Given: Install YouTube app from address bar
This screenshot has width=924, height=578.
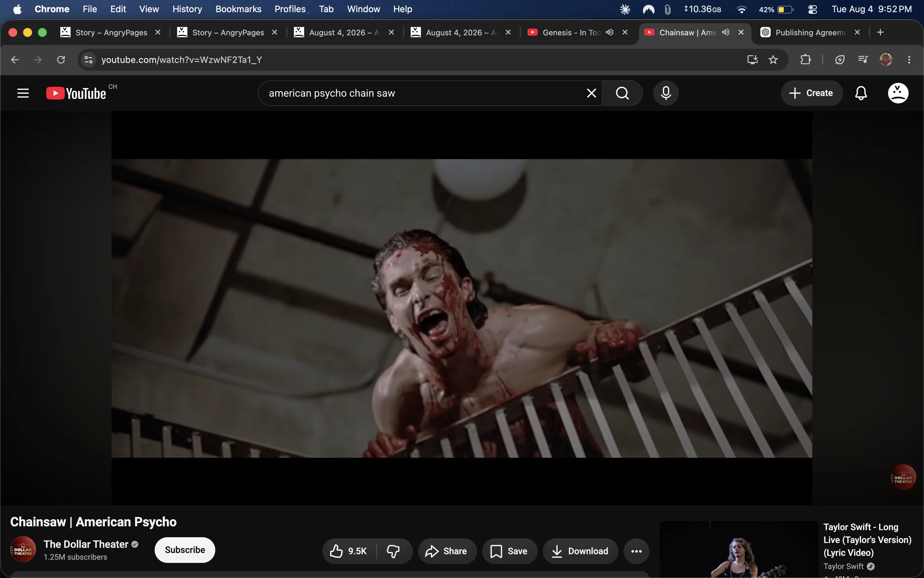Looking at the screenshot, I should tap(752, 60).
